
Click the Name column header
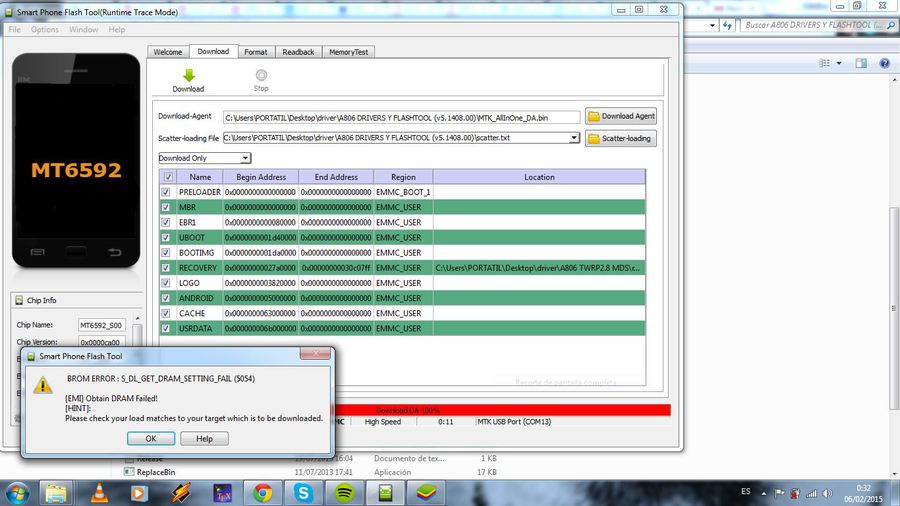200,177
